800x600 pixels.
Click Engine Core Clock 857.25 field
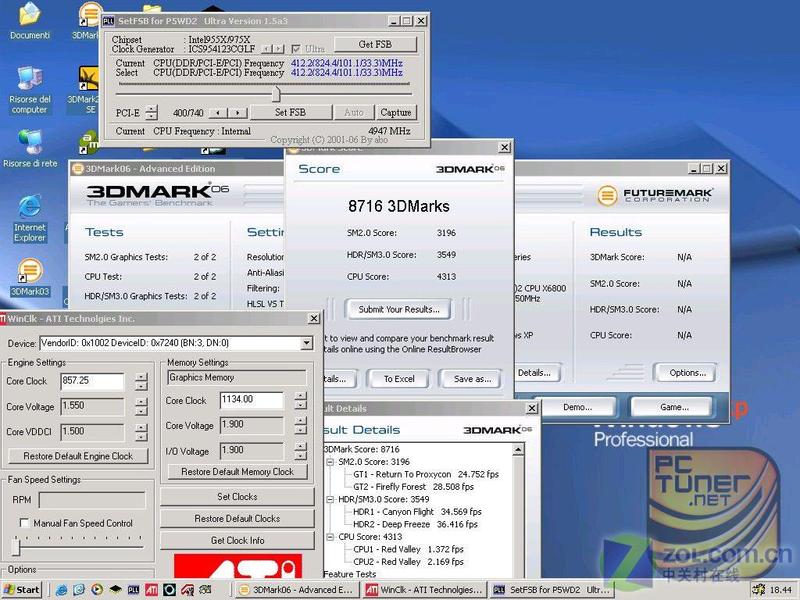point(92,381)
